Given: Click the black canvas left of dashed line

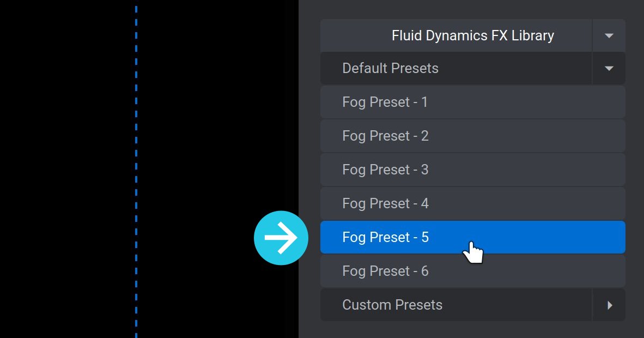Looking at the screenshot, I should point(66,169).
